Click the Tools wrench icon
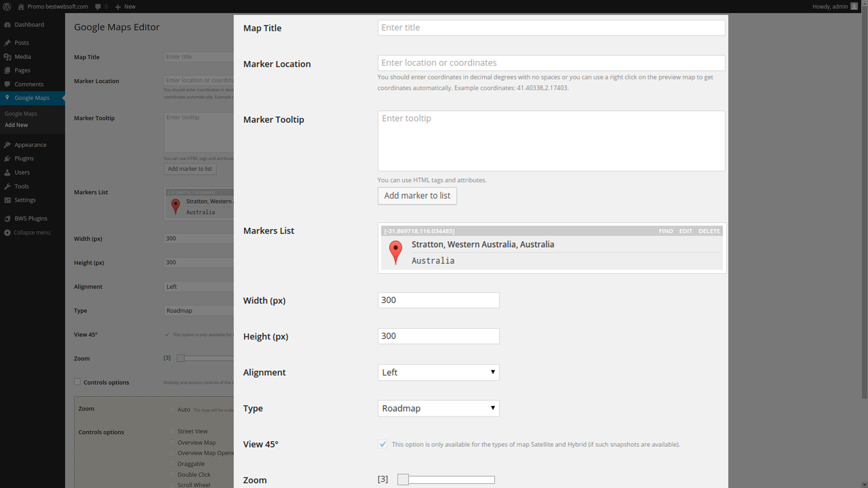Viewport: 868px width, 488px height. coord(7,186)
